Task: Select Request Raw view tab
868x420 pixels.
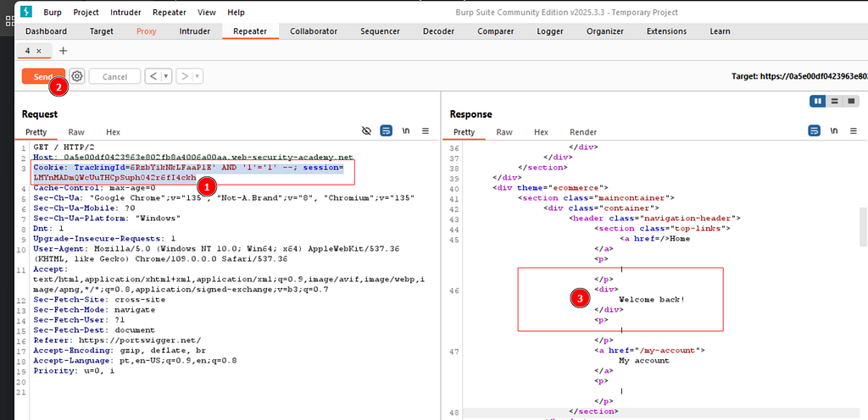Action: [x=75, y=132]
